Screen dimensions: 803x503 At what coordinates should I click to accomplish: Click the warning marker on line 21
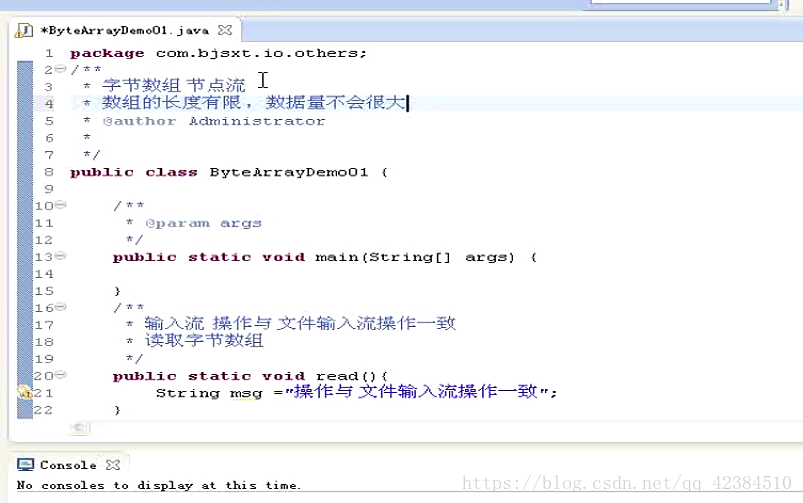[24, 393]
